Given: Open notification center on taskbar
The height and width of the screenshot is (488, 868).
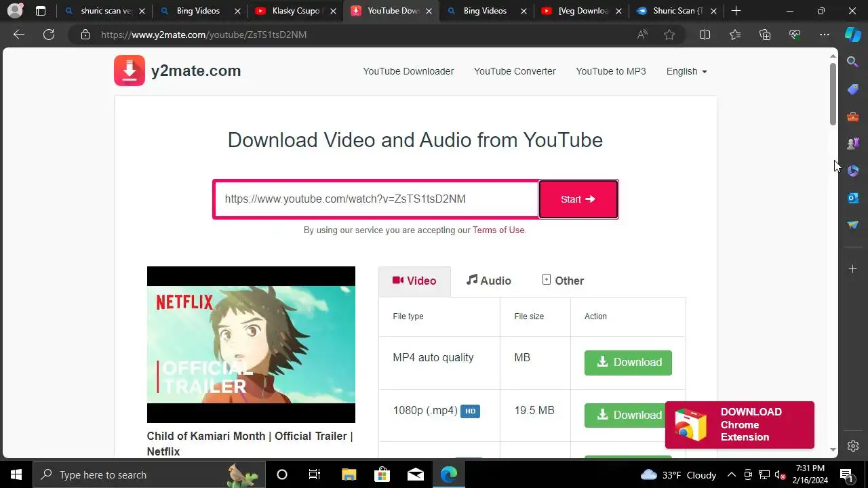Looking at the screenshot, I should click(846, 474).
